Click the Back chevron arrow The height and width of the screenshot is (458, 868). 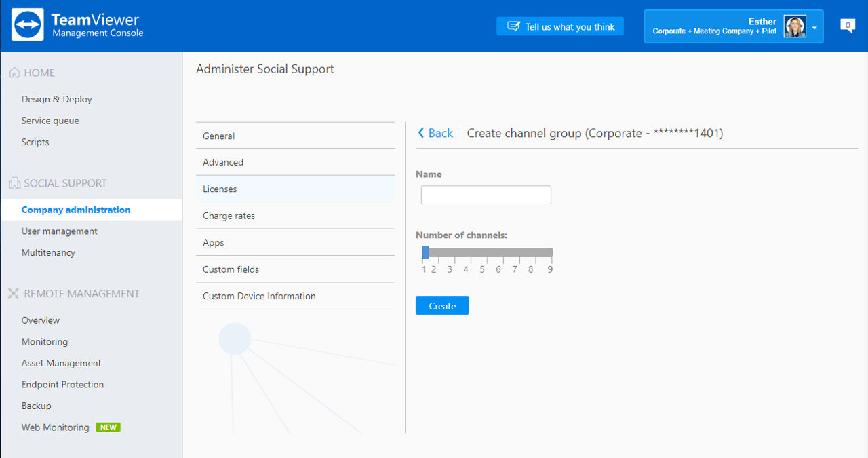[x=421, y=133]
